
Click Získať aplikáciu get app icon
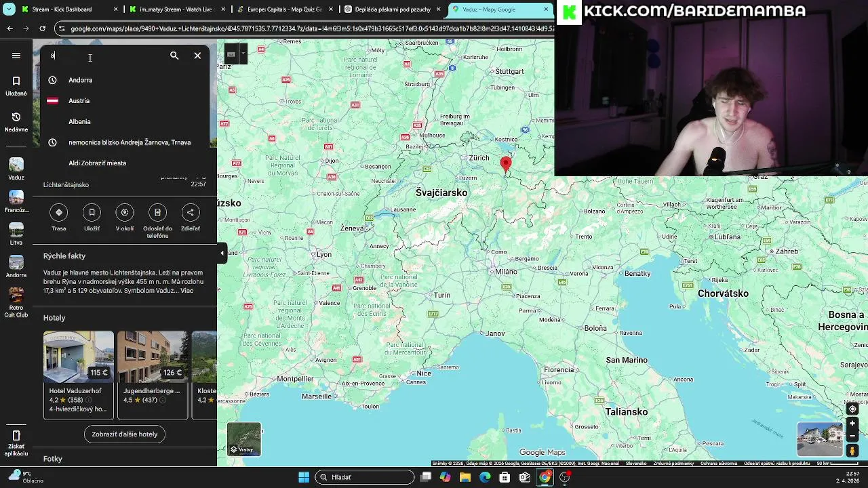(16, 442)
